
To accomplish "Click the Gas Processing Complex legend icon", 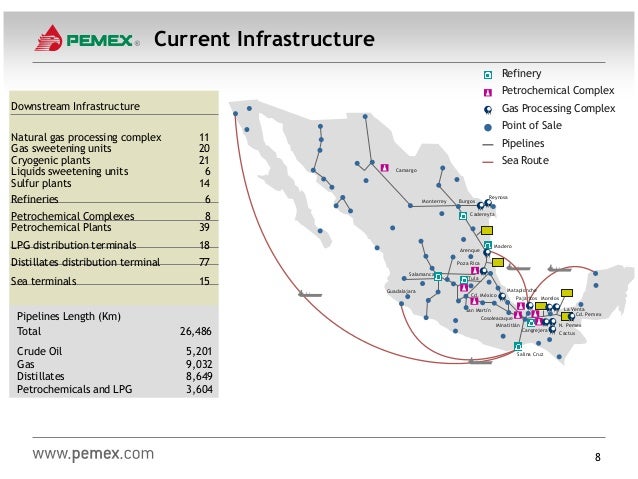I will 488,109.
